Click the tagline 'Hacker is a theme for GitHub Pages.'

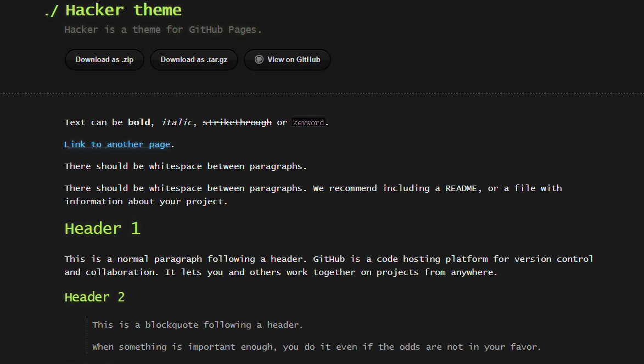click(x=163, y=30)
